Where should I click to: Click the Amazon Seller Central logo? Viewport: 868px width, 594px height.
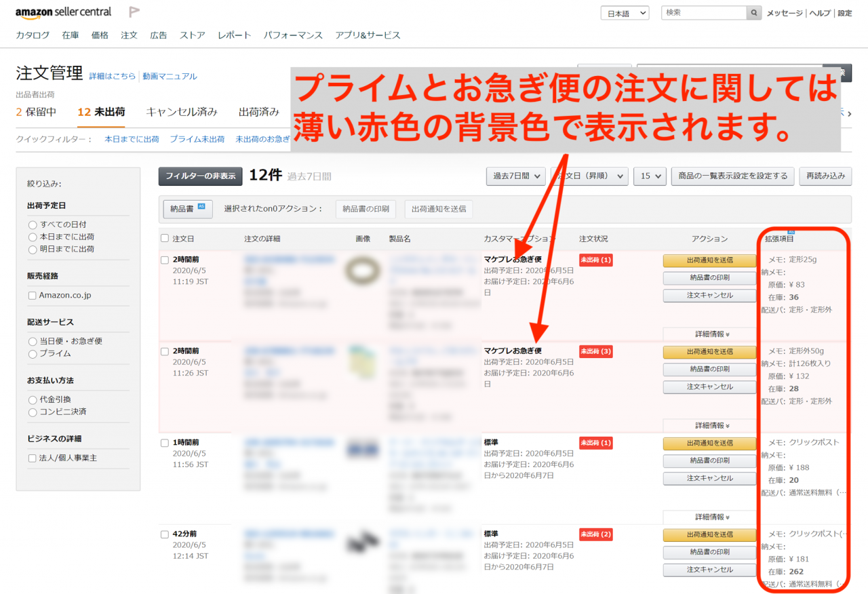64,12
